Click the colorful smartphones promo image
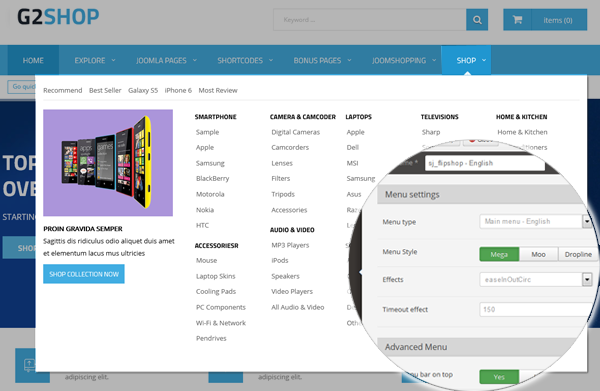The width and height of the screenshot is (600, 391). [108, 163]
